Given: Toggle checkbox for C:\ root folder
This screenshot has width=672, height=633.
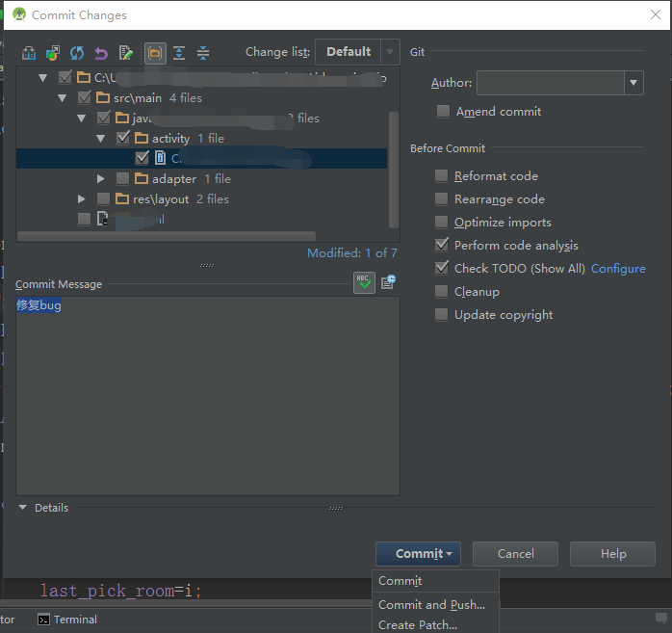Looking at the screenshot, I should point(65,78).
